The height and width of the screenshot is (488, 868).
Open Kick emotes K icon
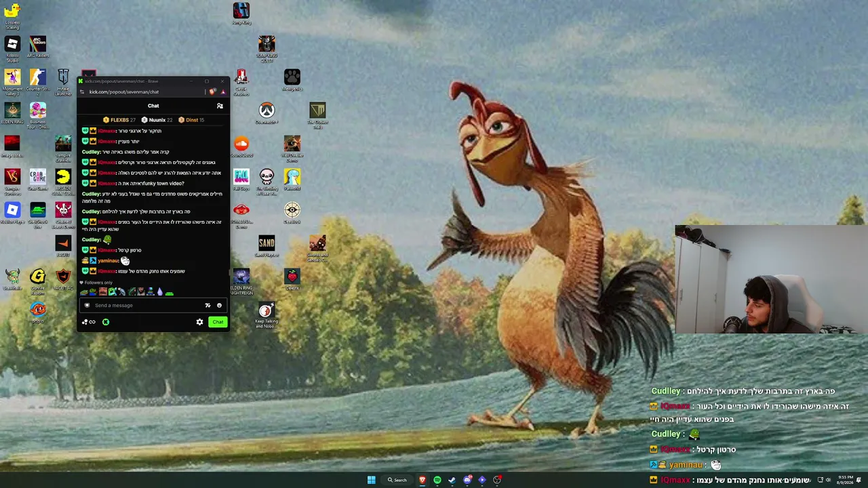[106, 322]
